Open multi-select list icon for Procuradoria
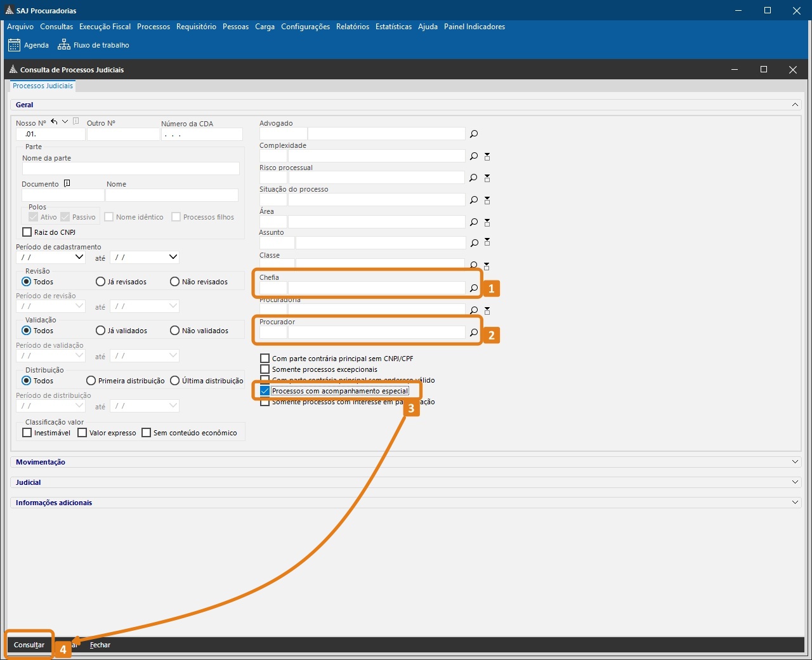 point(487,310)
